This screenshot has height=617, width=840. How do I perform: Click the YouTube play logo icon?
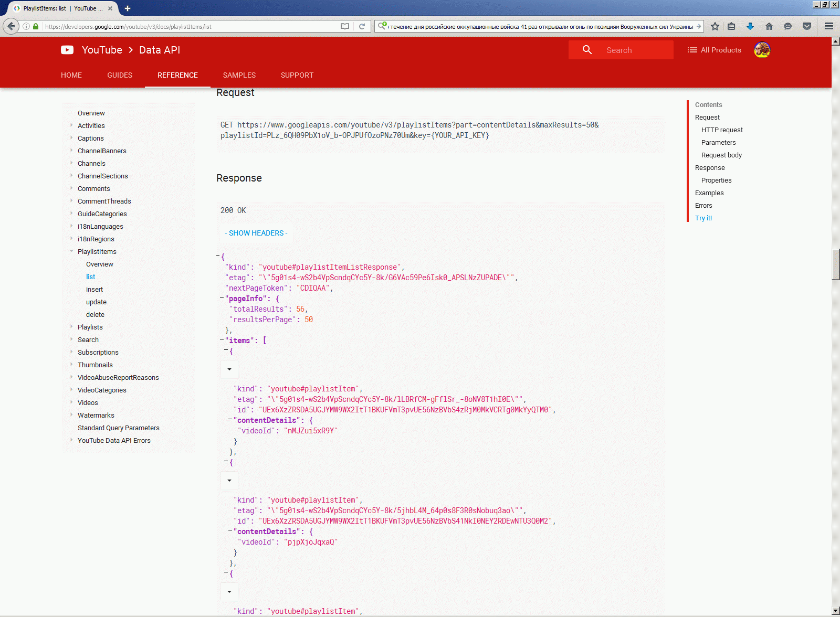[67, 50]
